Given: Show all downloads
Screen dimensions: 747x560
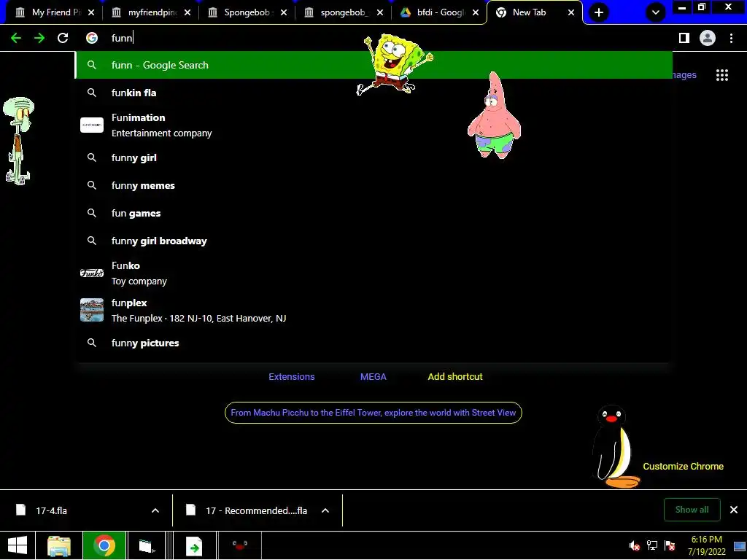Looking at the screenshot, I should (692, 510).
